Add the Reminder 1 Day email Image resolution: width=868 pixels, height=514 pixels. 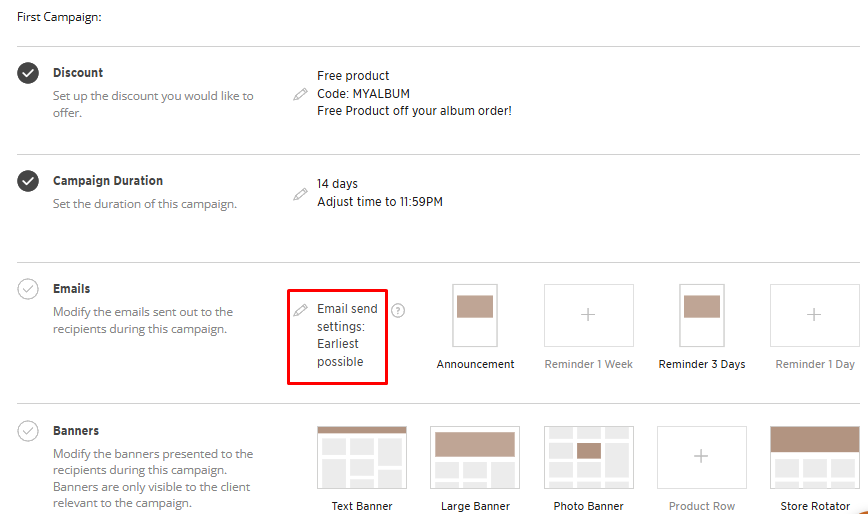coord(814,315)
